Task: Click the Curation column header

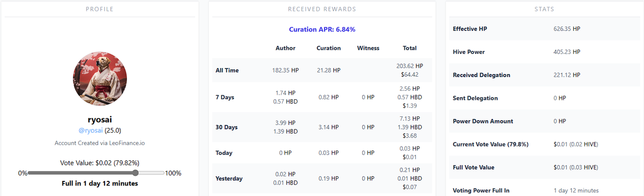Action: pyautogui.click(x=329, y=48)
